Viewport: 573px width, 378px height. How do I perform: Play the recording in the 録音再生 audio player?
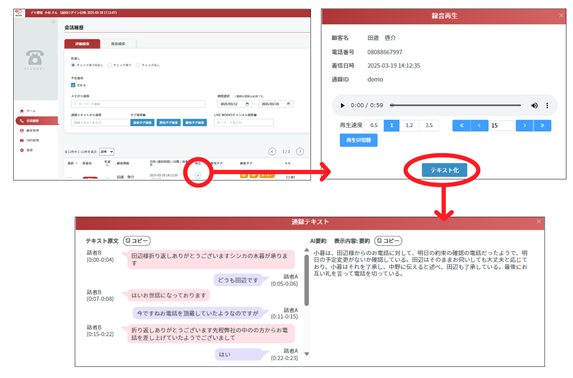(x=342, y=105)
